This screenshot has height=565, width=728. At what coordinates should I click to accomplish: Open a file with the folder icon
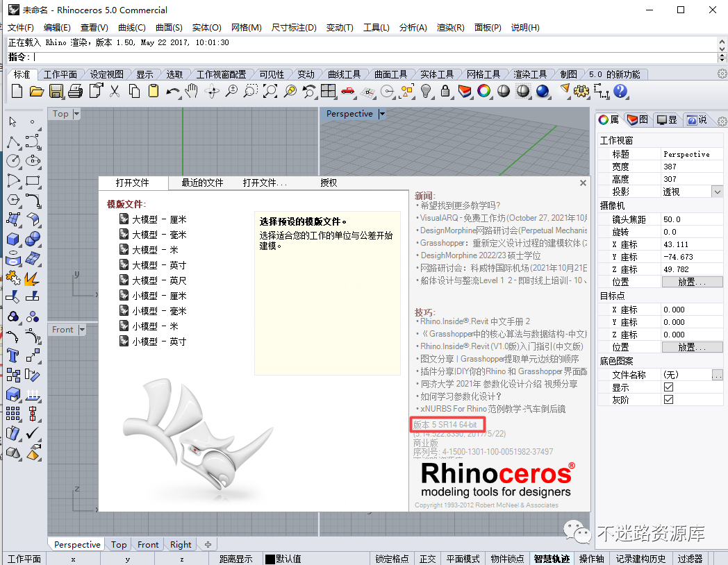[x=36, y=91]
